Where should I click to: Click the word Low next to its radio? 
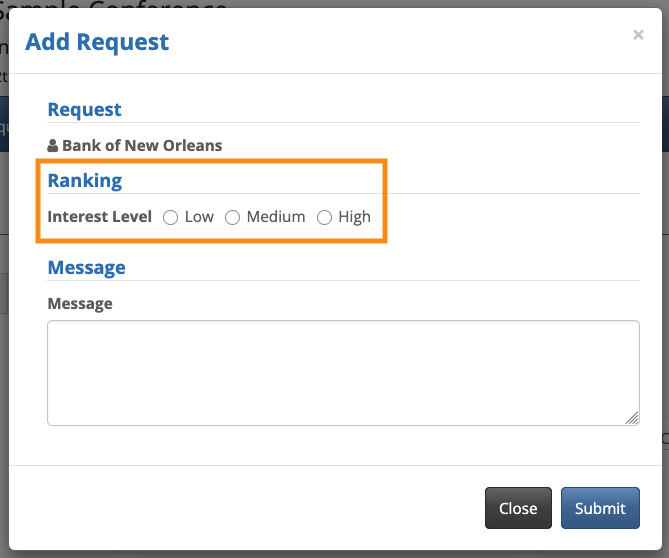click(x=199, y=216)
